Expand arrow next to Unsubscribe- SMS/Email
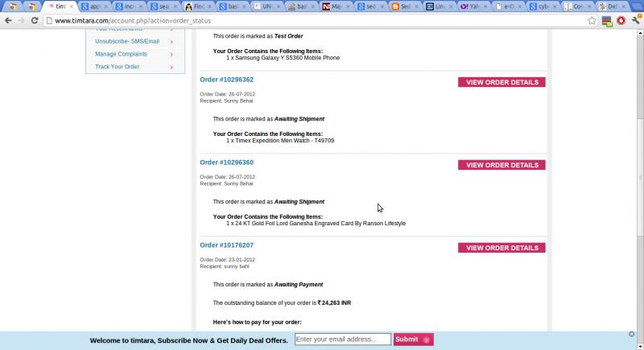This screenshot has height=350, width=644. click(171, 42)
